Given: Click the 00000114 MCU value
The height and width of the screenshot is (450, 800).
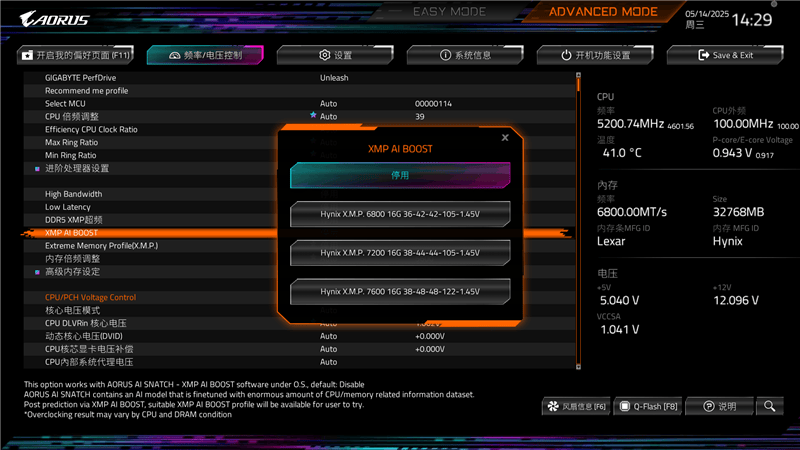Looking at the screenshot, I should 433,104.
